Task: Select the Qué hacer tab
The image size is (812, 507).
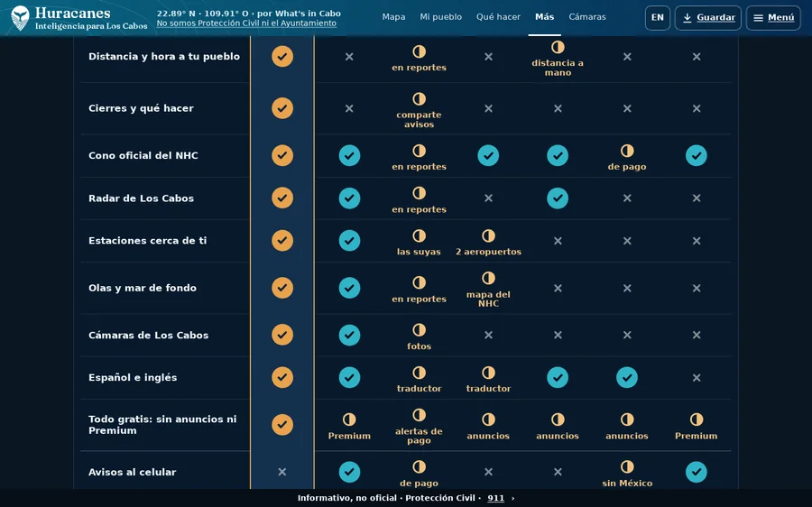Action: click(x=498, y=17)
